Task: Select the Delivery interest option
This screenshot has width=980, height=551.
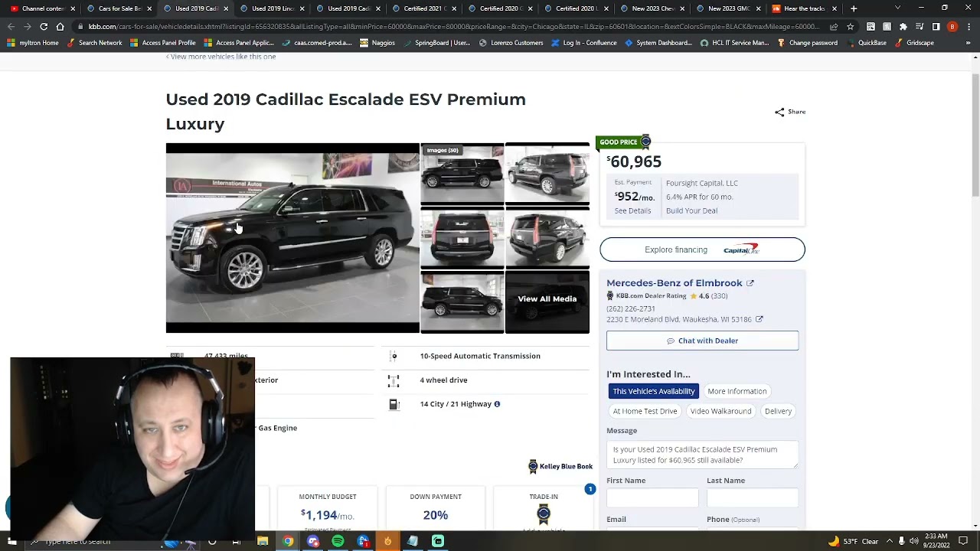Action: (x=778, y=411)
